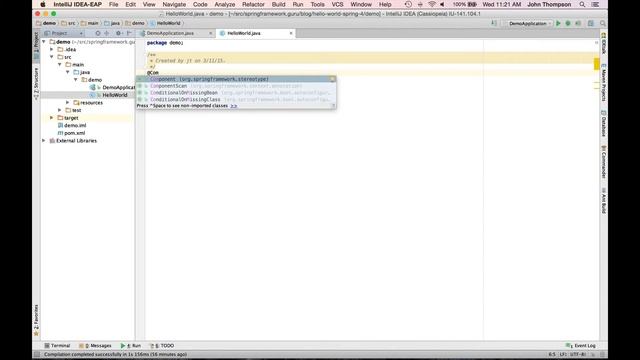Expand External Libraries node

[44, 140]
